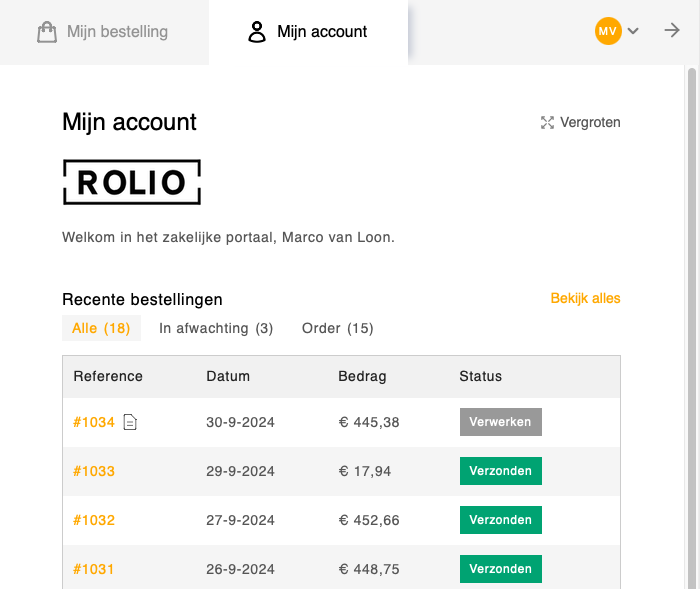The height and width of the screenshot is (589, 700).
Task: Filter orders by Alle (18)
Action: pyautogui.click(x=101, y=328)
